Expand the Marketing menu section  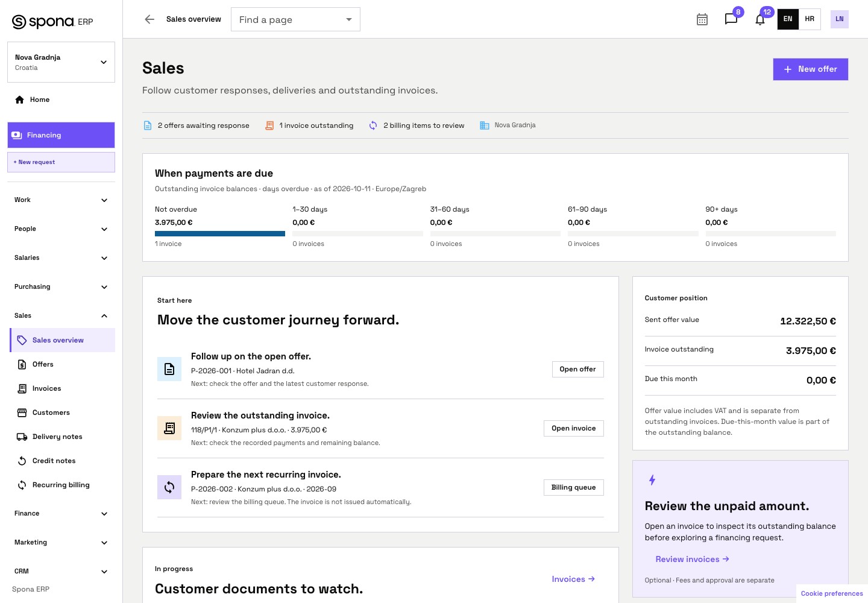(x=61, y=542)
